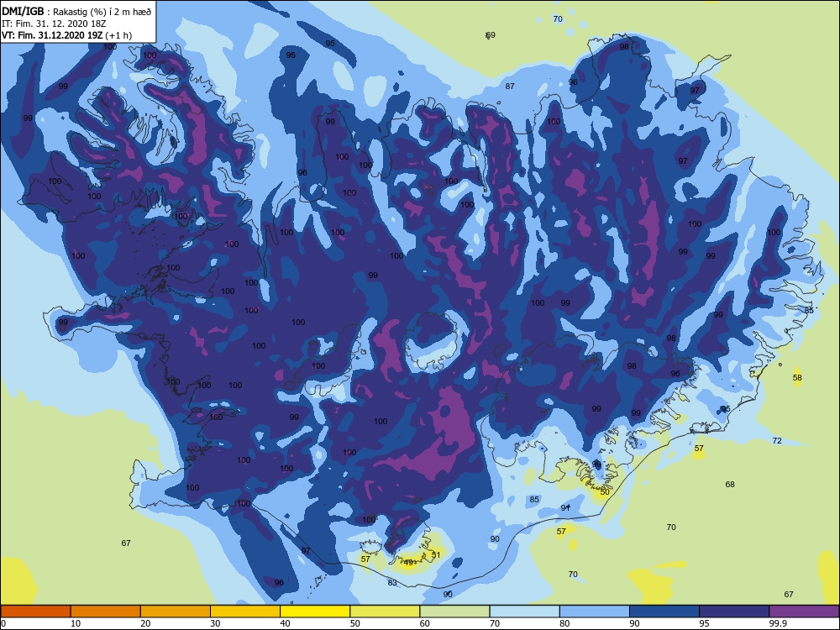Viewport: 840px width, 630px height.
Task: Click the '58' humidity value on the map
Action: coord(797,378)
